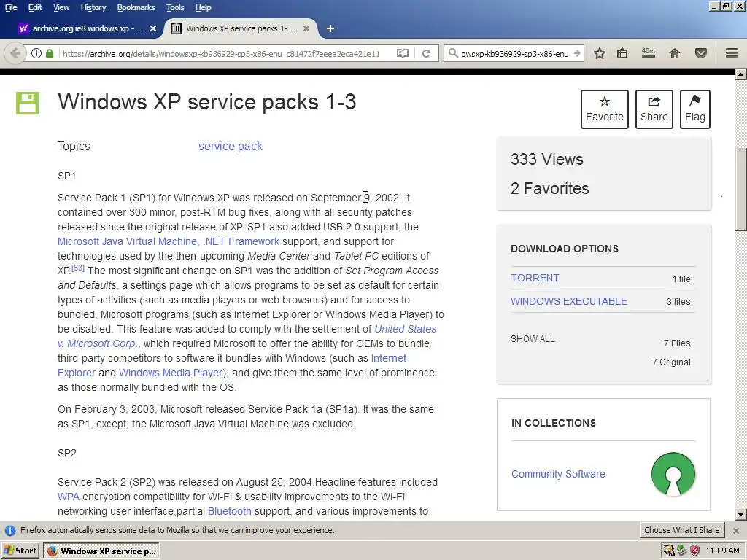747x560 pixels.
Task: Open the green padlock security details
Action: [x=50, y=53]
